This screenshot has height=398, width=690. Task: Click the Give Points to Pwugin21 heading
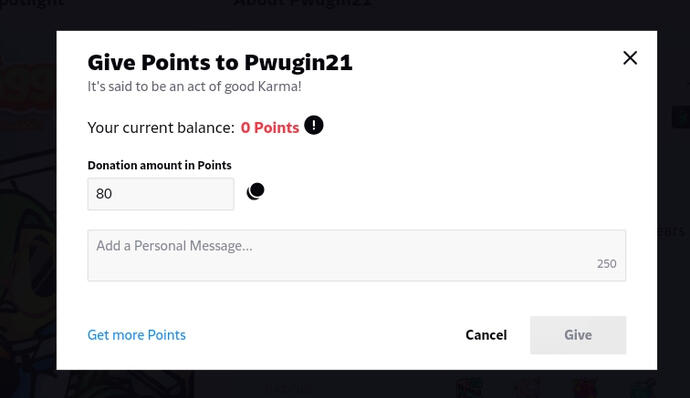coord(220,63)
